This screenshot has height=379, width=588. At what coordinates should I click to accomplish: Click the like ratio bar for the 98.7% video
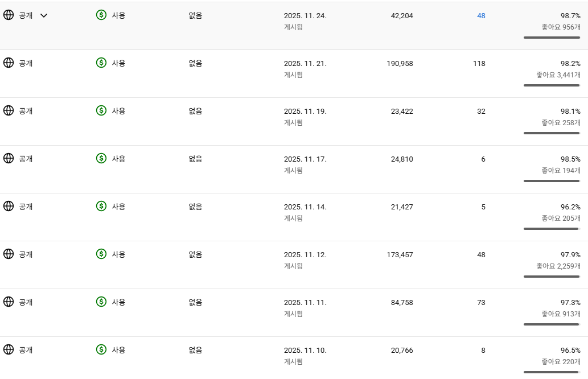(552, 38)
